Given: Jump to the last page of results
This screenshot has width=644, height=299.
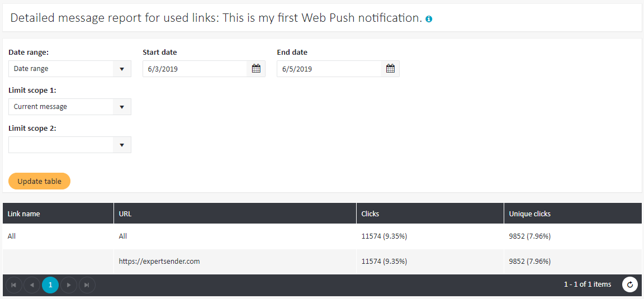Looking at the screenshot, I should (87, 285).
